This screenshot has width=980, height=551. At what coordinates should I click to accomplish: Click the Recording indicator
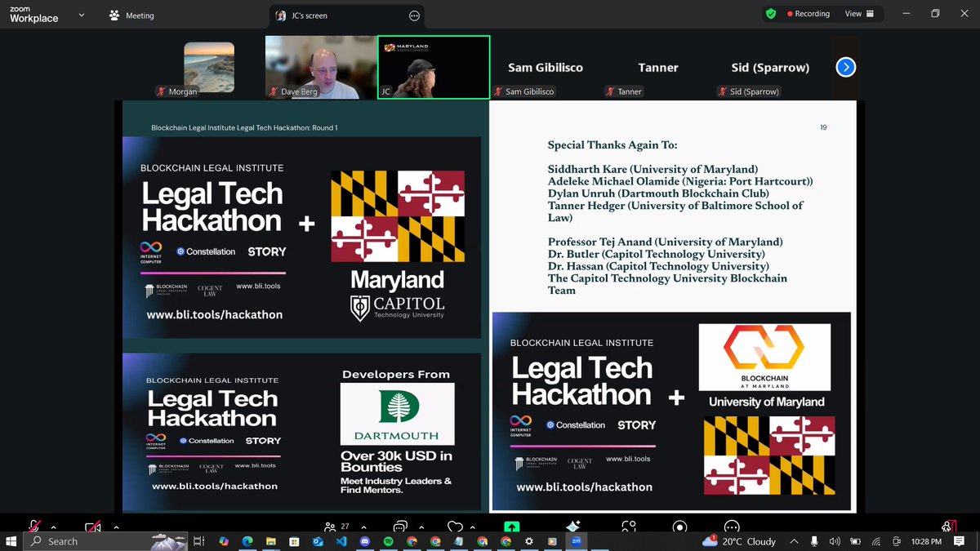pyautogui.click(x=808, y=14)
